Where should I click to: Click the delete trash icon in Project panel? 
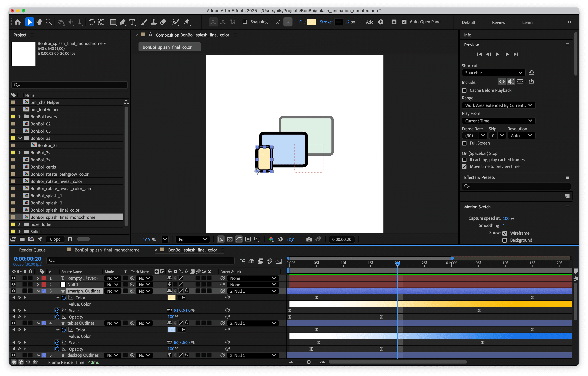70,239
